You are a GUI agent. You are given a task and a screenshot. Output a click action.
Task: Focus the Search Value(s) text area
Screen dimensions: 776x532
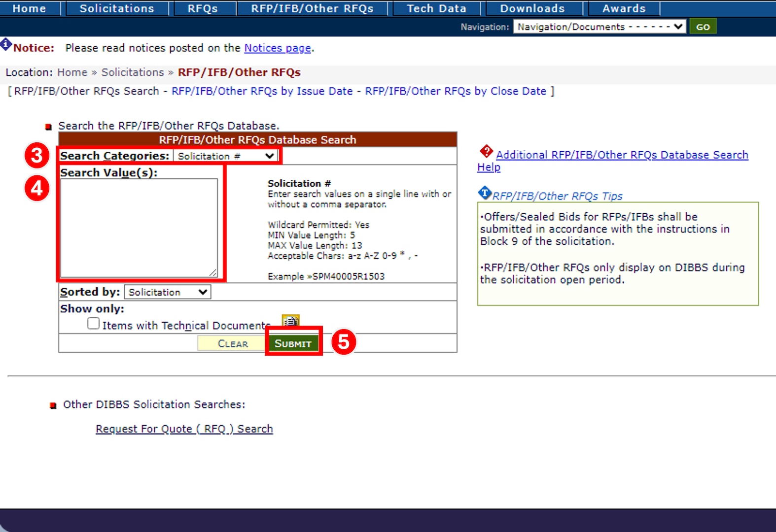(x=139, y=228)
